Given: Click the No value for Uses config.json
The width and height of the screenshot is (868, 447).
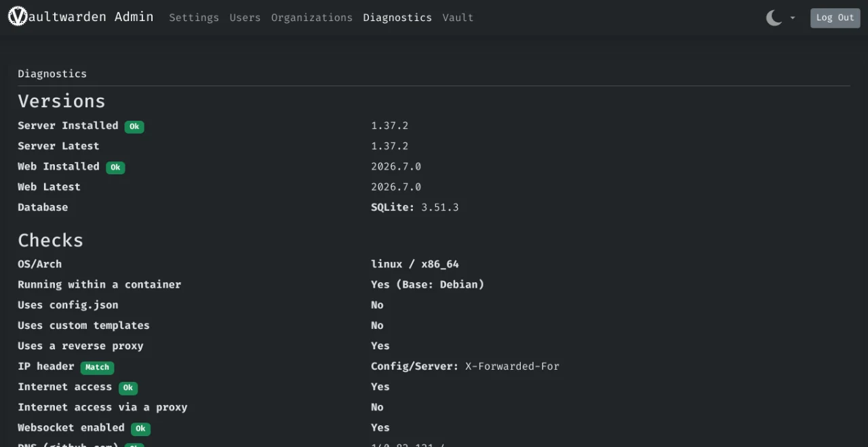Looking at the screenshot, I should (377, 305).
